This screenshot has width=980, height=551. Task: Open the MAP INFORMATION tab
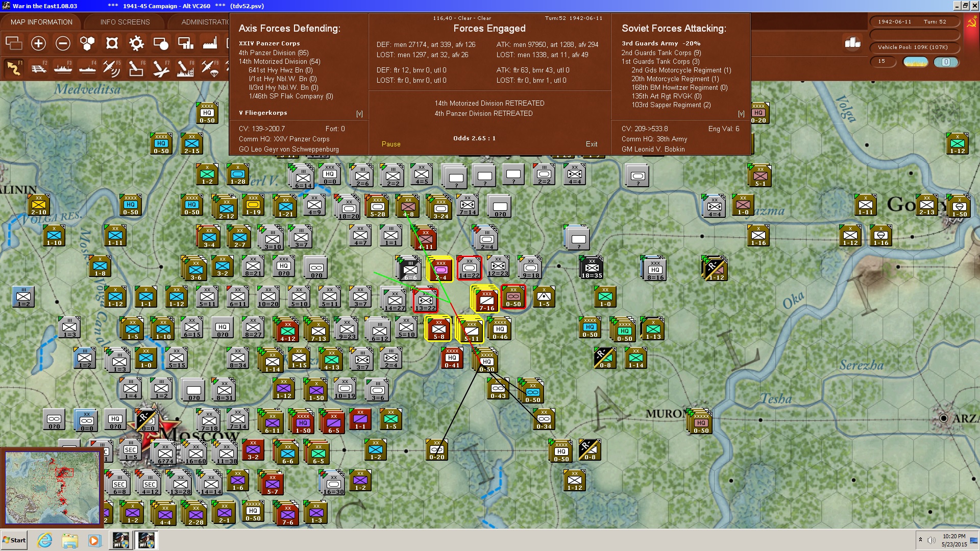coord(41,22)
